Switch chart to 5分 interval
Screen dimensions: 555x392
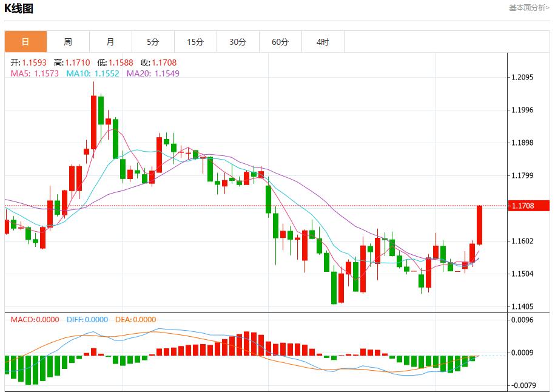[153, 42]
